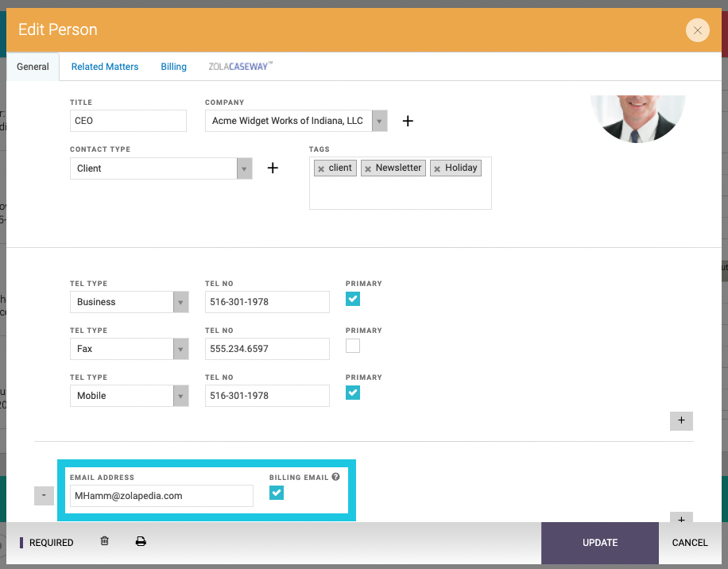Toggle Primary for Mobile phone
Image resolution: width=728 pixels, height=569 pixels.
point(353,393)
